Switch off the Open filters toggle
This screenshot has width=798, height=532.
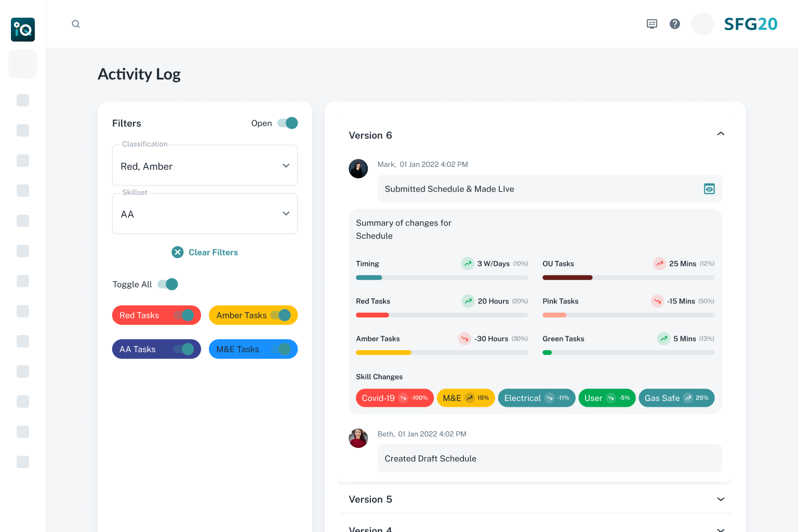(286, 123)
